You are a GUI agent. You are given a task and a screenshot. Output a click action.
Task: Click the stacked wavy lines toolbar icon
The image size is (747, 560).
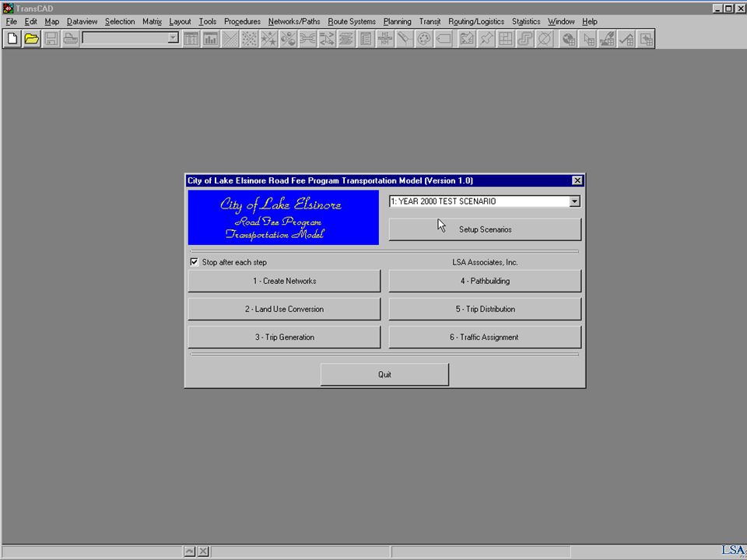346,39
